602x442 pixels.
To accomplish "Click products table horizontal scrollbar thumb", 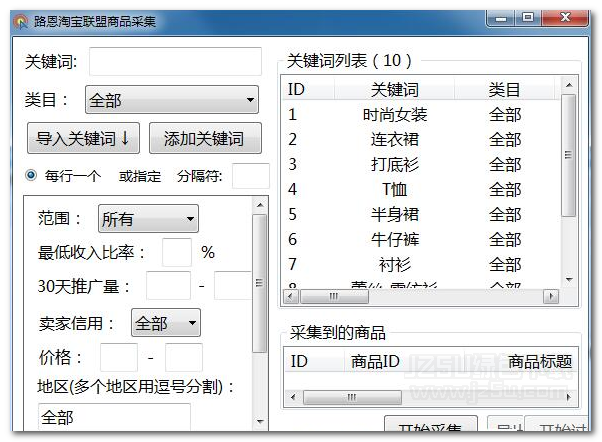I will [352, 397].
